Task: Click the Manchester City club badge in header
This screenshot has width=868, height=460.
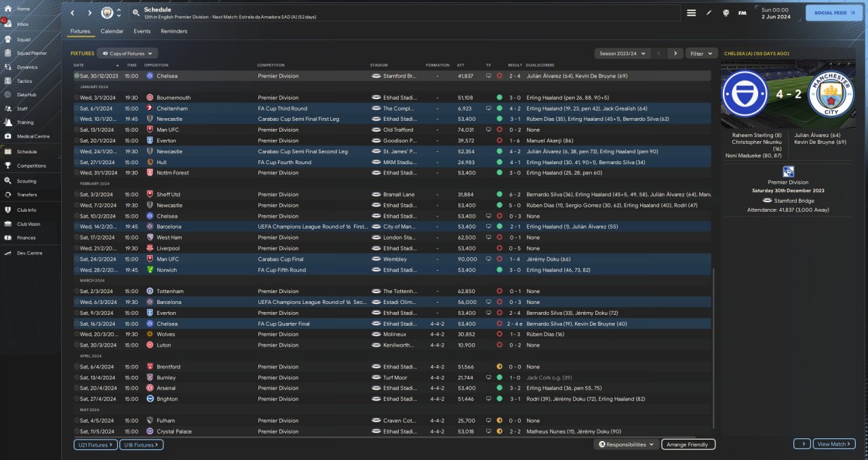Action: (107, 13)
